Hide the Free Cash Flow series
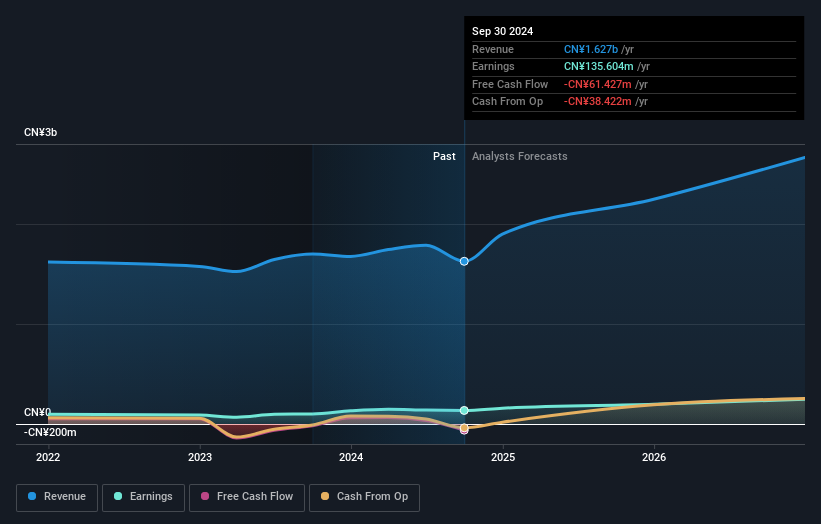The image size is (821, 524). coord(248,497)
